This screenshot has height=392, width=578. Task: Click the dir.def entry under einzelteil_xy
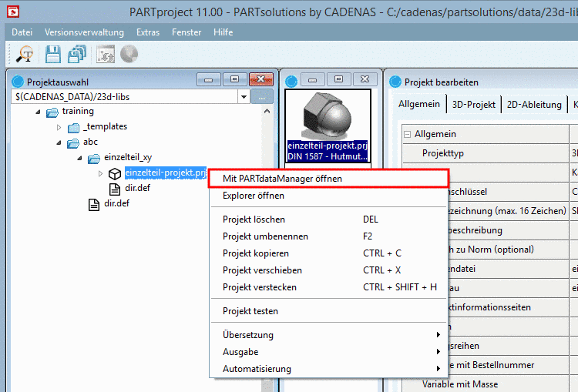tap(137, 188)
